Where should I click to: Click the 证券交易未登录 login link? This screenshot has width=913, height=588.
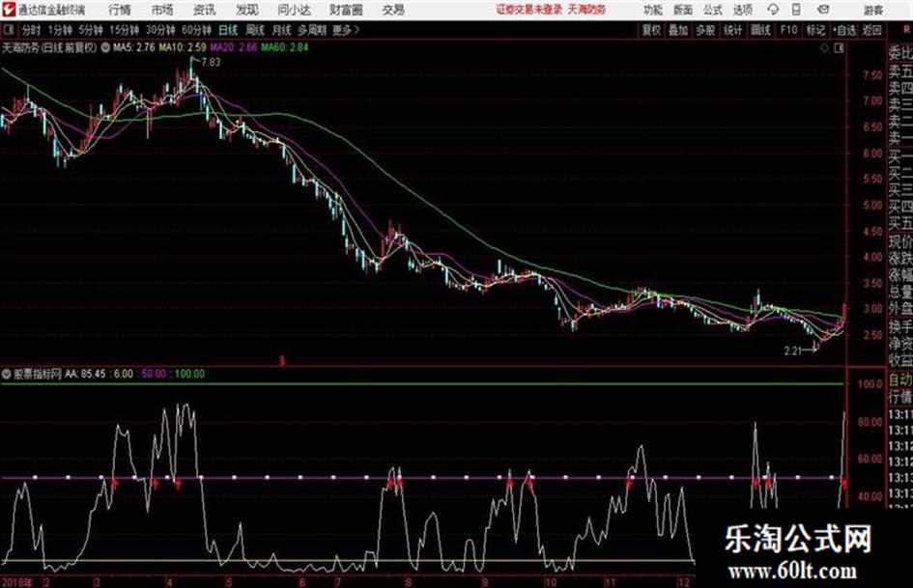(529, 10)
